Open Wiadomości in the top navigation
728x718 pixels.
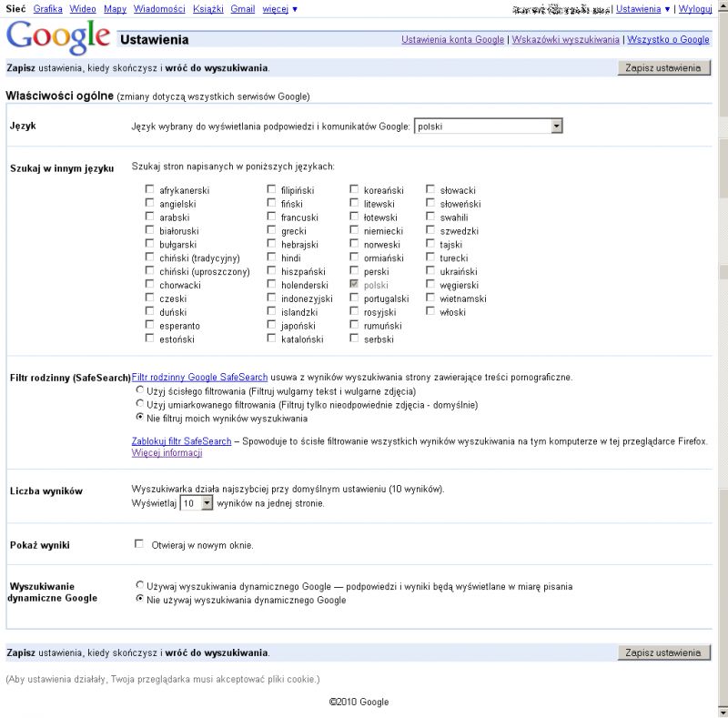(x=159, y=9)
